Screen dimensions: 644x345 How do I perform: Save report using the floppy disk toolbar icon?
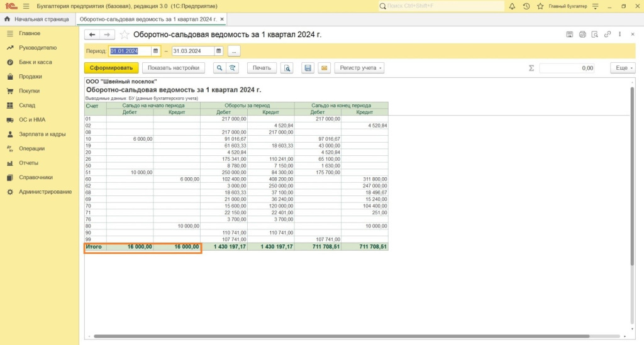point(308,68)
